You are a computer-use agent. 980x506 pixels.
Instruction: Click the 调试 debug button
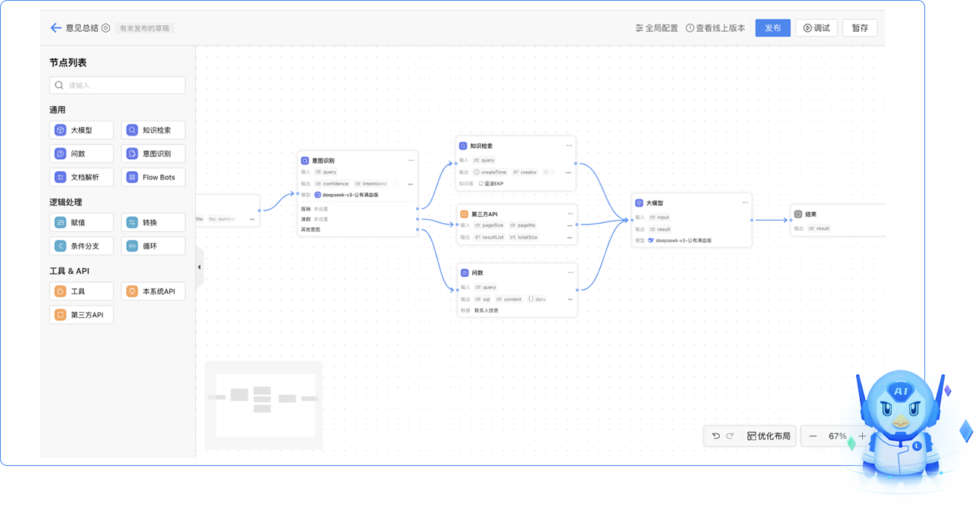click(817, 28)
